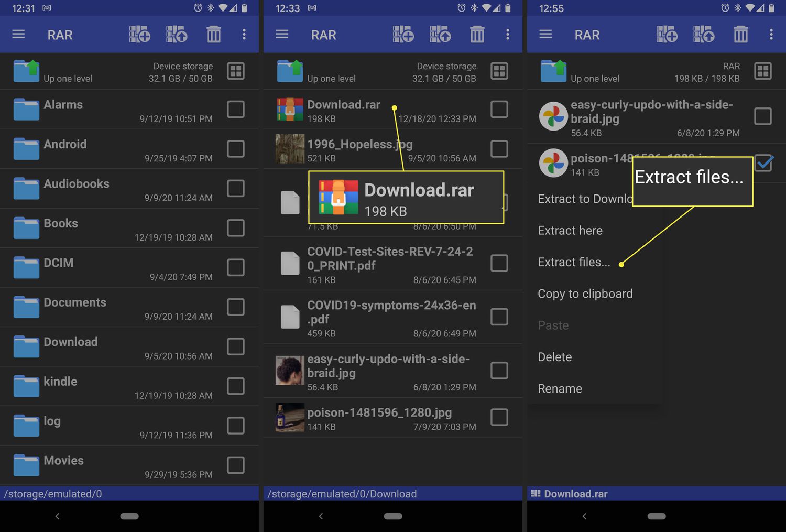
Task: Tap the extract archive icon on the 12:33 screen
Action: point(440,35)
